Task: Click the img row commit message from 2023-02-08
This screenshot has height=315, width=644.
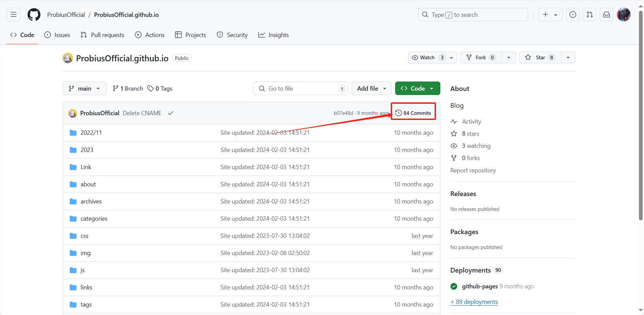Action: pos(265,253)
